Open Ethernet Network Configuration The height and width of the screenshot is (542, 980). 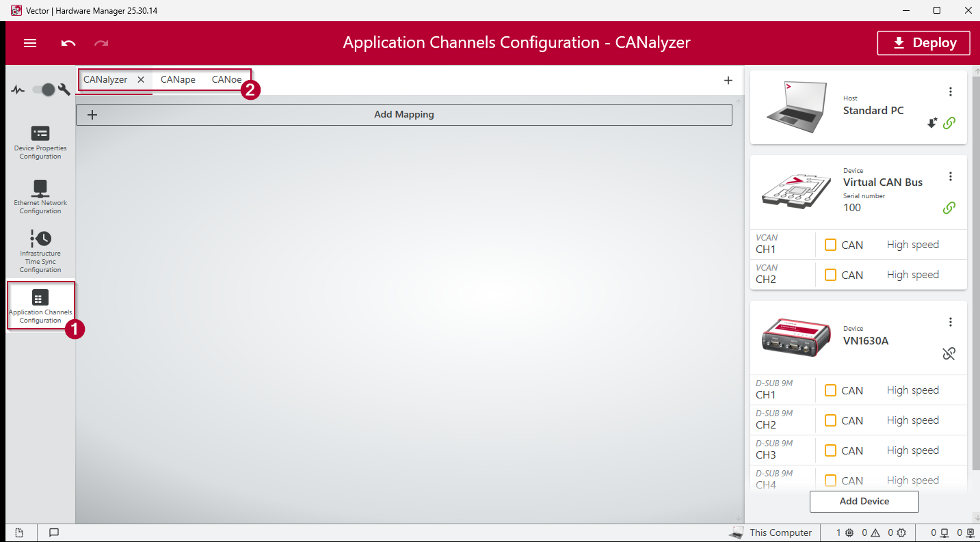coord(40,196)
